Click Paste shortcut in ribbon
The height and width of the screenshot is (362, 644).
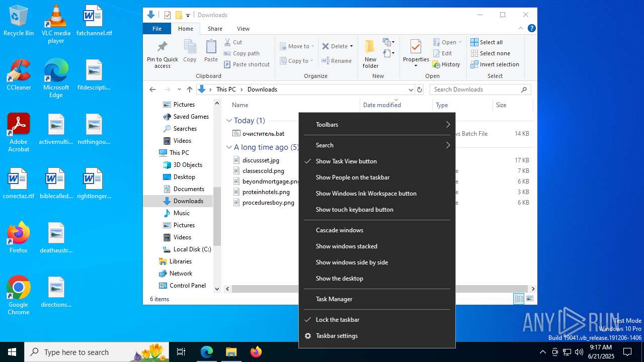(247, 64)
